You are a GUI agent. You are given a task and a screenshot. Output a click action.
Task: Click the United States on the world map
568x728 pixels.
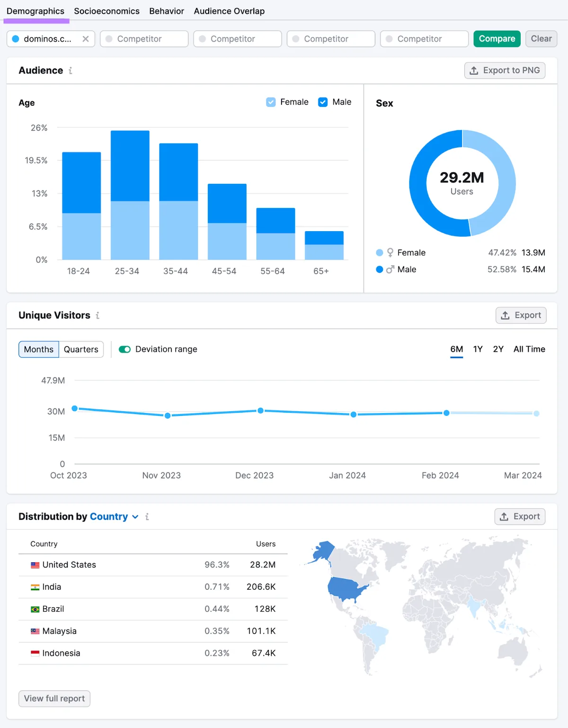click(x=347, y=590)
